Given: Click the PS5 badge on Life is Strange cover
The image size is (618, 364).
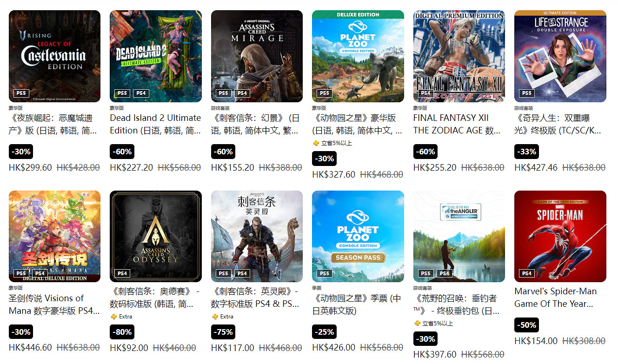Looking at the screenshot, I should pyautogui.click(x=526, y=93).
